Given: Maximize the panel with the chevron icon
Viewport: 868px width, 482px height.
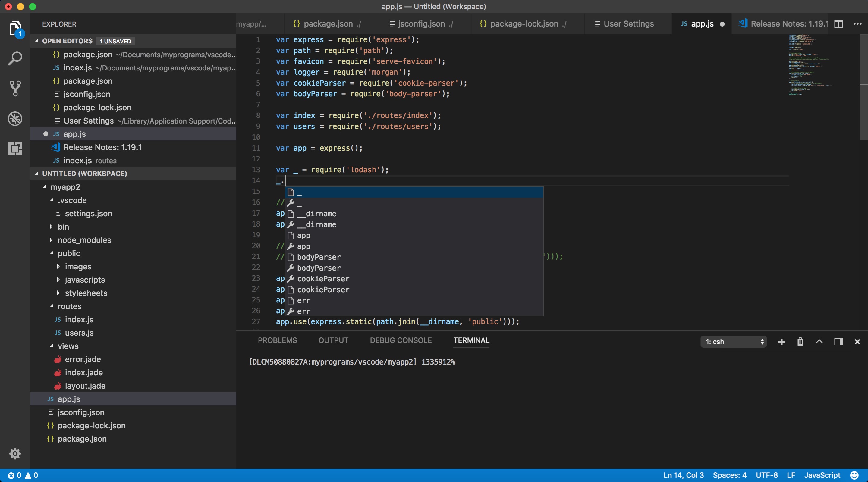Looking at the screenshot, I should [819, 342].
